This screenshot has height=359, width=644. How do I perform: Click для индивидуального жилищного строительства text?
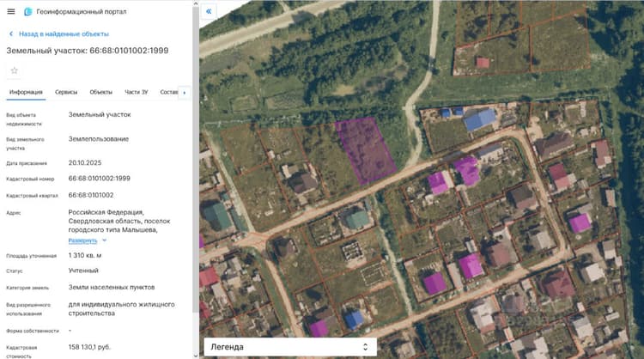122,309
